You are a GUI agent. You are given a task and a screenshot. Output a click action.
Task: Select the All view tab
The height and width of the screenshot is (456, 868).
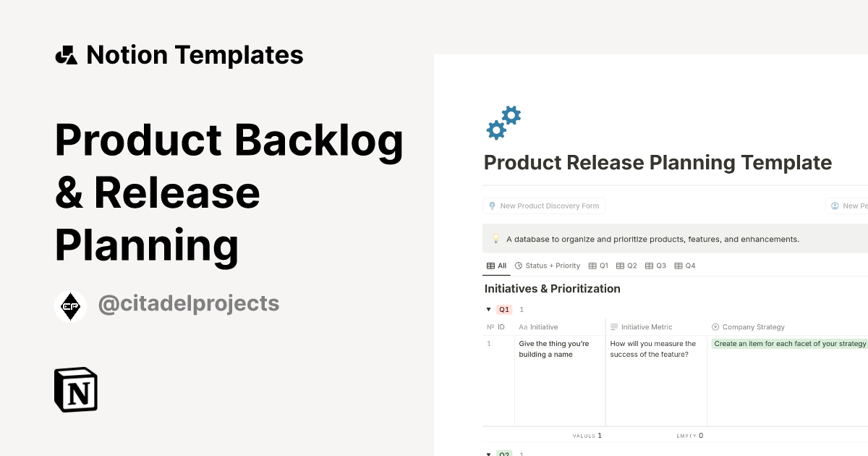pos(497,265)
